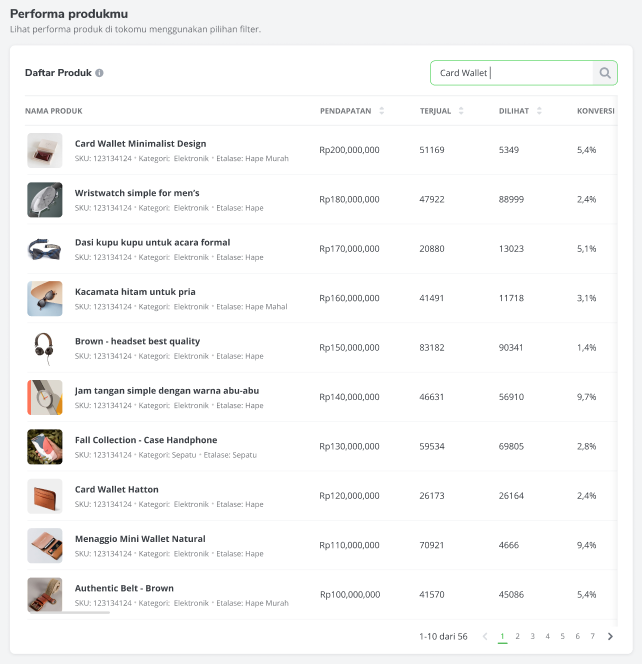Click the Nama Produk column header
The image size is (642, 664).
tap(53, 110)
